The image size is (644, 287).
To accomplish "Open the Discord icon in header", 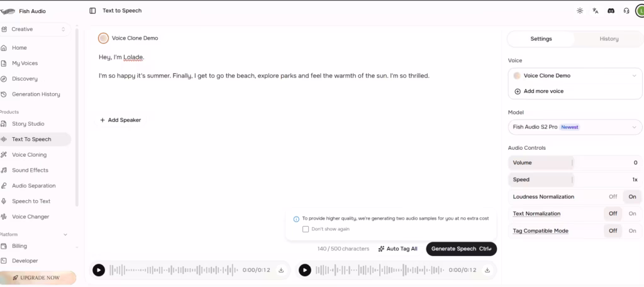I will pyautogui.click(x=611, y=11).
